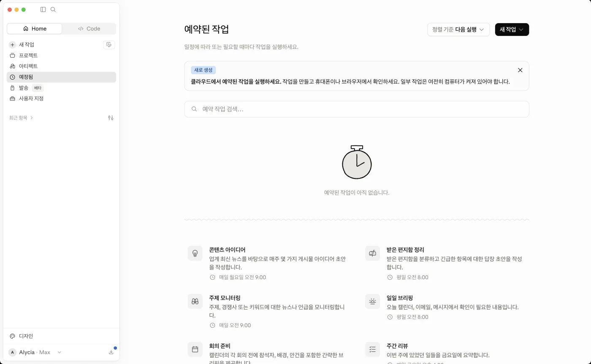Image resolution: width=591 pixels, height=364 pixels.
Task: Click the stopwatch illustration in empty state
Action: pyautogui.click(x=357, y=162)
